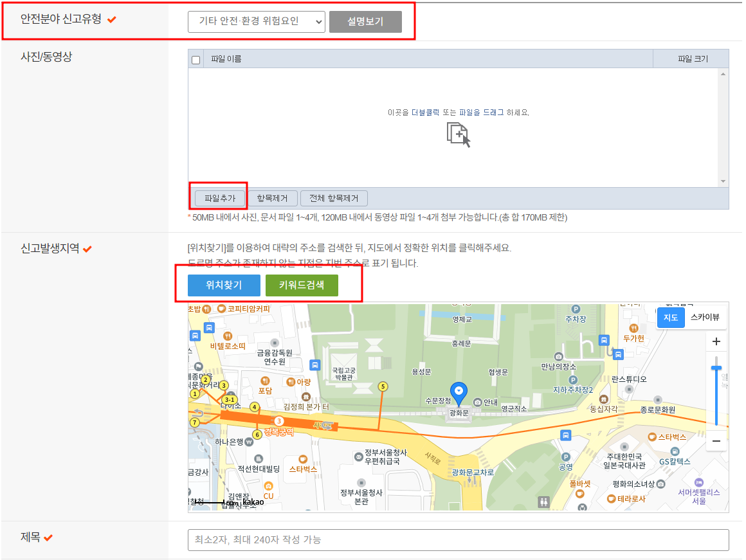The height and width of the screenshot is (560, 746).
Task: Click the 경복궁역 line 3 station marker
Action: click(279, 421)
